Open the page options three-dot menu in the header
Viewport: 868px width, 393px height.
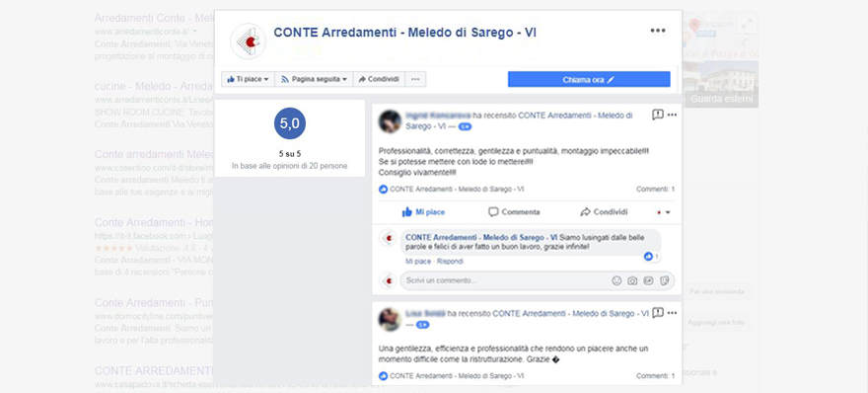(658, 31)
